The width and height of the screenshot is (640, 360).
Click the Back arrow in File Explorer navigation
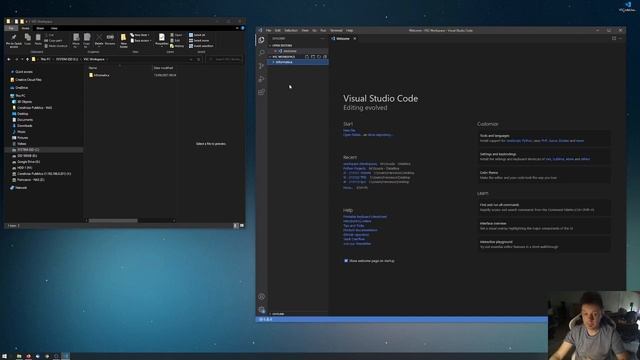[9, 59]
